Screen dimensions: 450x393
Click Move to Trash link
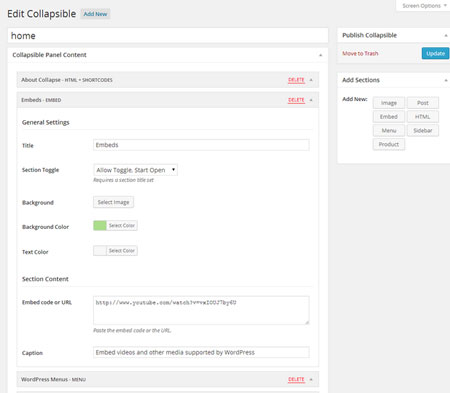coord(360,53)
